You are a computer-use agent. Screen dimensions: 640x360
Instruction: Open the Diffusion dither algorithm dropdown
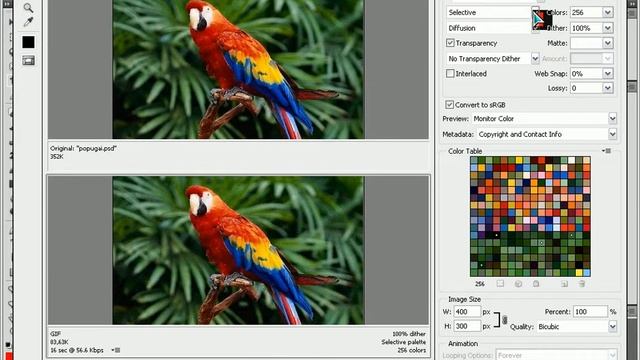(x=493, y=28)
